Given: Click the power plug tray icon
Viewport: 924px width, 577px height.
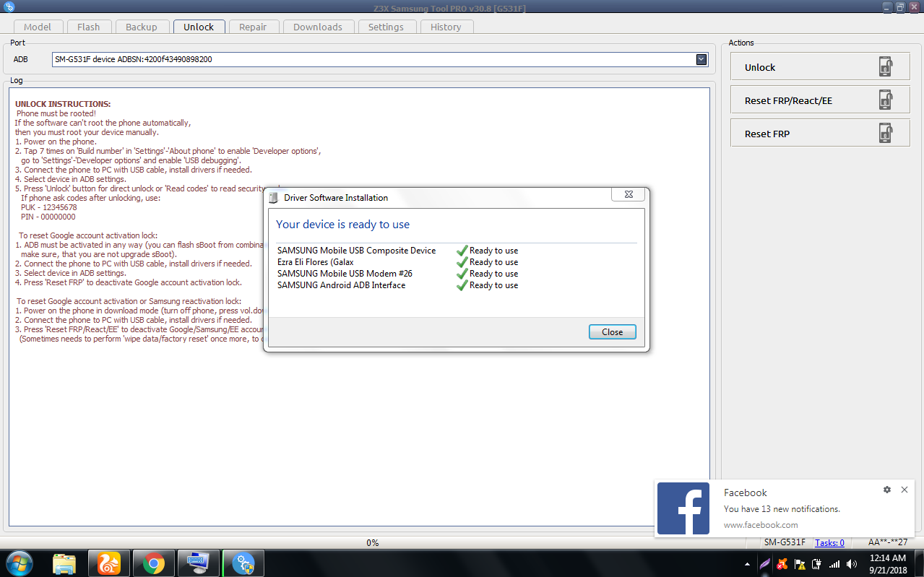Looking at the screenshot, I should click(x=817, y=564).
